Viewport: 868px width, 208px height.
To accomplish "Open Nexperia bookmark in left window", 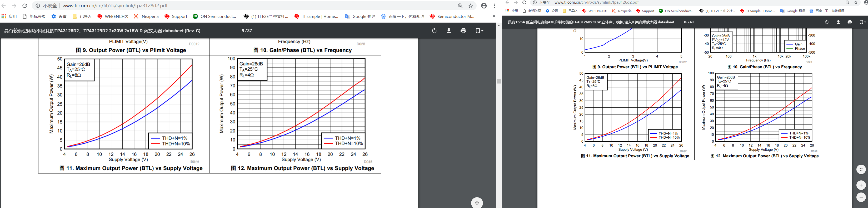I will pyautogui.click(x=146, y=16).
